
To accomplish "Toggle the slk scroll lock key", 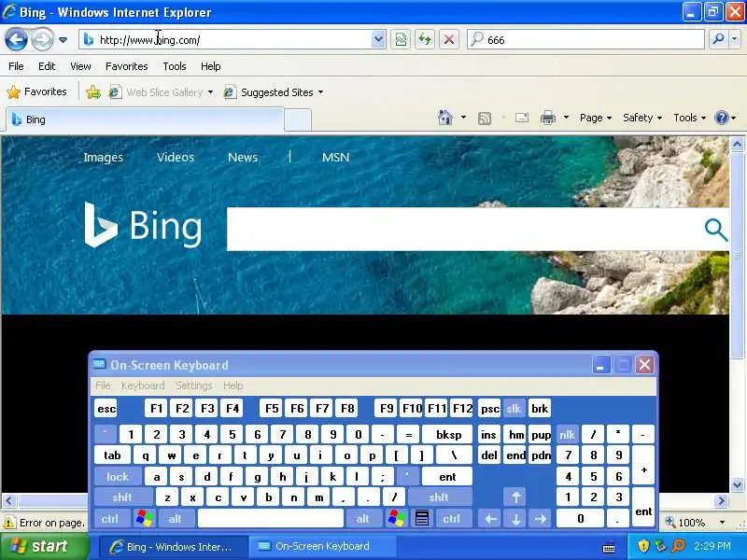I will click(x=514, y=409).
